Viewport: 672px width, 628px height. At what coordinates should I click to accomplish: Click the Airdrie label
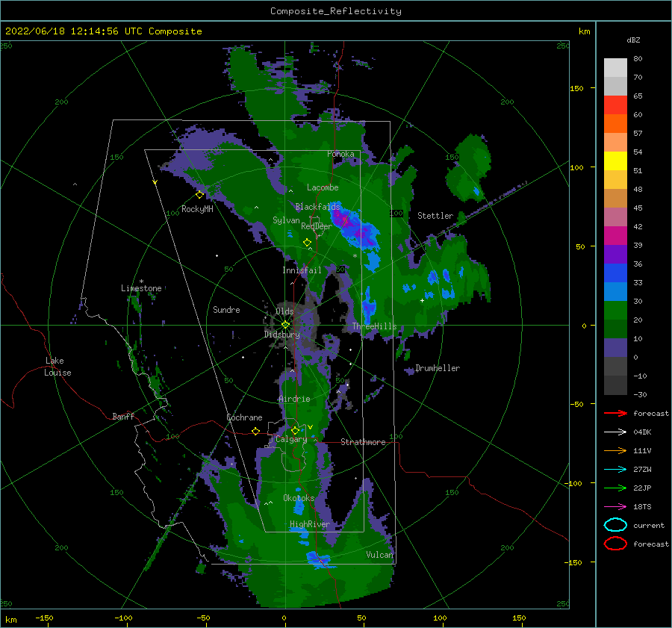click(294, 399)
